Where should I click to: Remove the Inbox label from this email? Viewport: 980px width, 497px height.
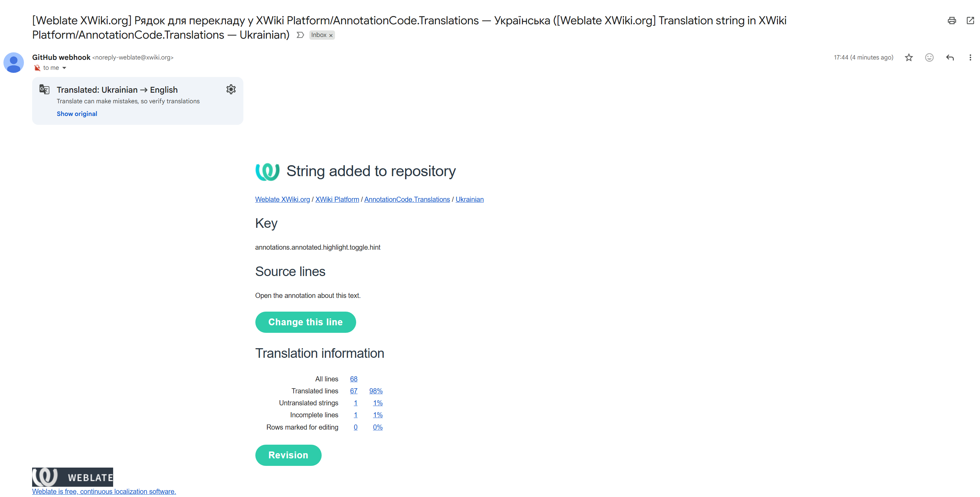(x=331, y=35)
